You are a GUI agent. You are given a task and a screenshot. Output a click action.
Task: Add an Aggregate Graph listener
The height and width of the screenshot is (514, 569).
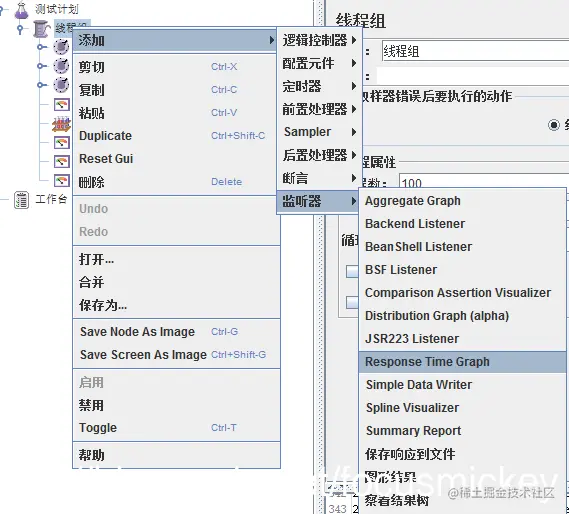(463, 201)
